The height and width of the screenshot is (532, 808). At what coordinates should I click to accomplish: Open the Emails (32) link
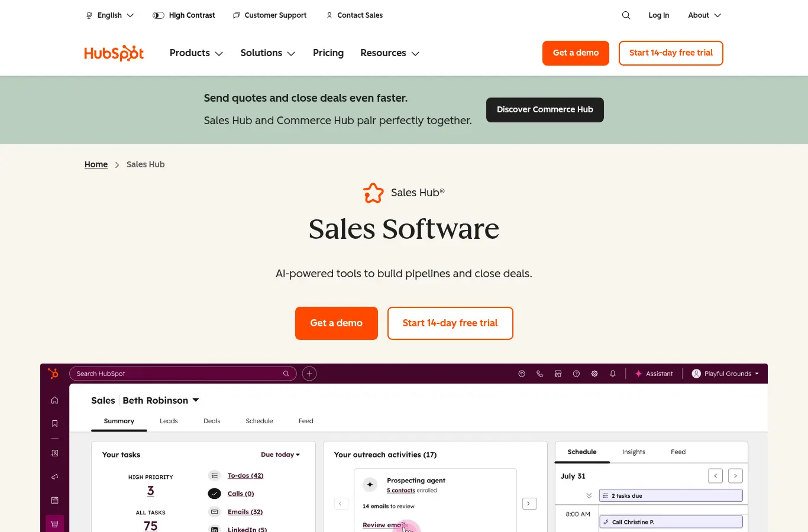[x=245, y=512]
